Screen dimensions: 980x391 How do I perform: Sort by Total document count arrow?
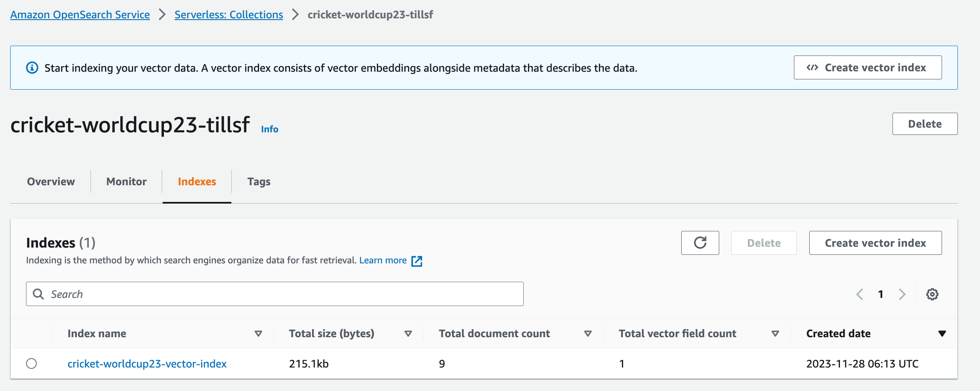point(588,334)
